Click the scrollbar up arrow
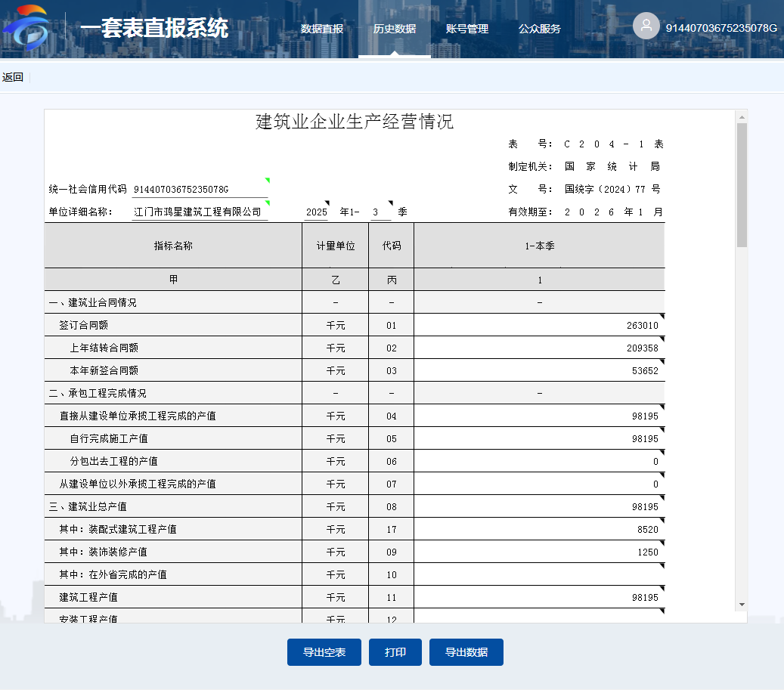Viewport: 784px width, 690px height. [x=742, y=116]
